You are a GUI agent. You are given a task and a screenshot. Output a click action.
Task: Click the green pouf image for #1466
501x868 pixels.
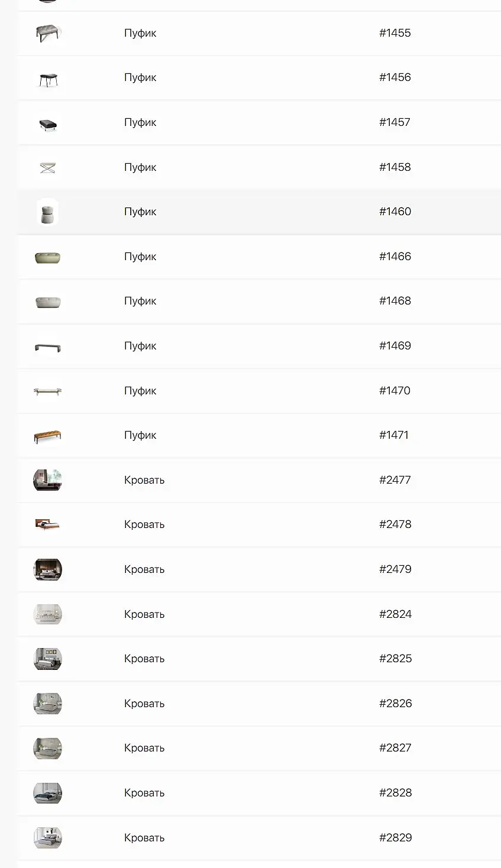(47, 257)
